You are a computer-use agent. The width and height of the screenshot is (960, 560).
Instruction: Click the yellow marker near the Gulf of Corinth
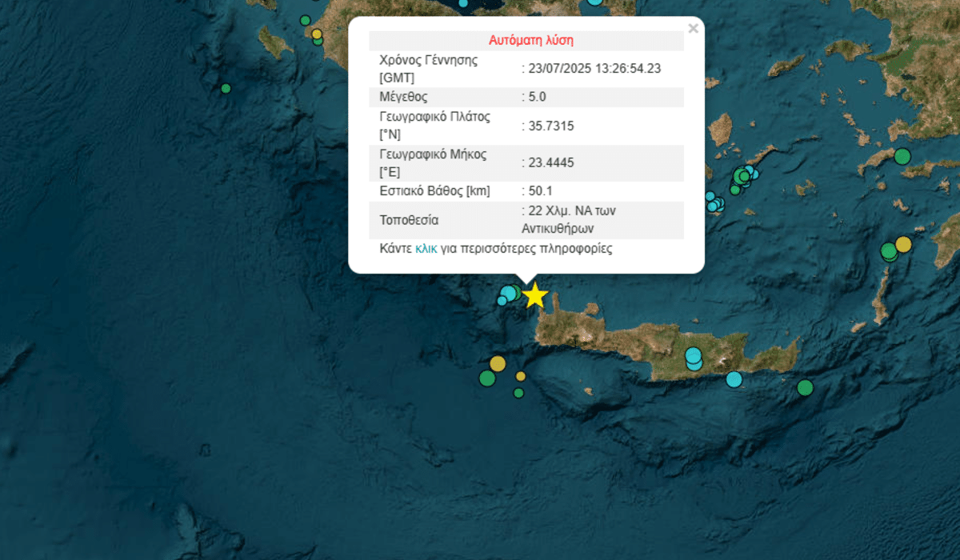pos(318,34)
